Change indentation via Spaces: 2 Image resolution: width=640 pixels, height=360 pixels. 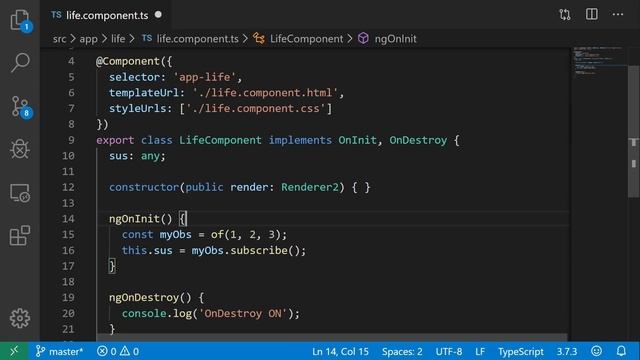point(402,351)
